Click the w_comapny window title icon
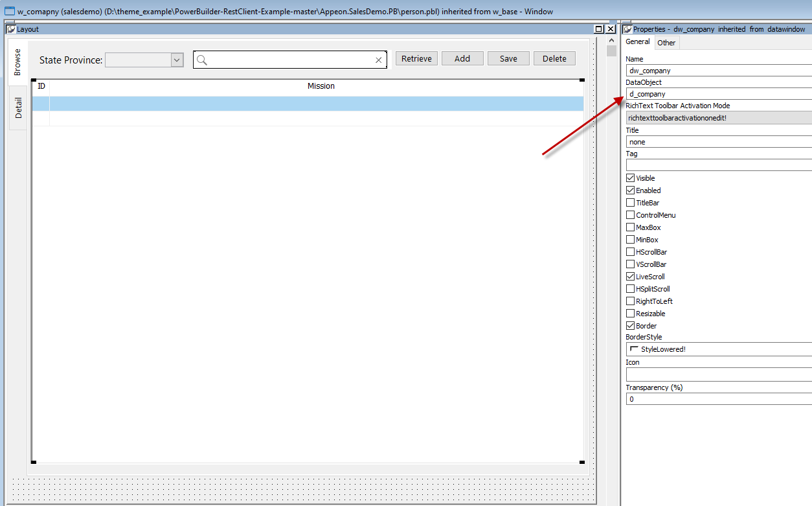 point(10,11)
